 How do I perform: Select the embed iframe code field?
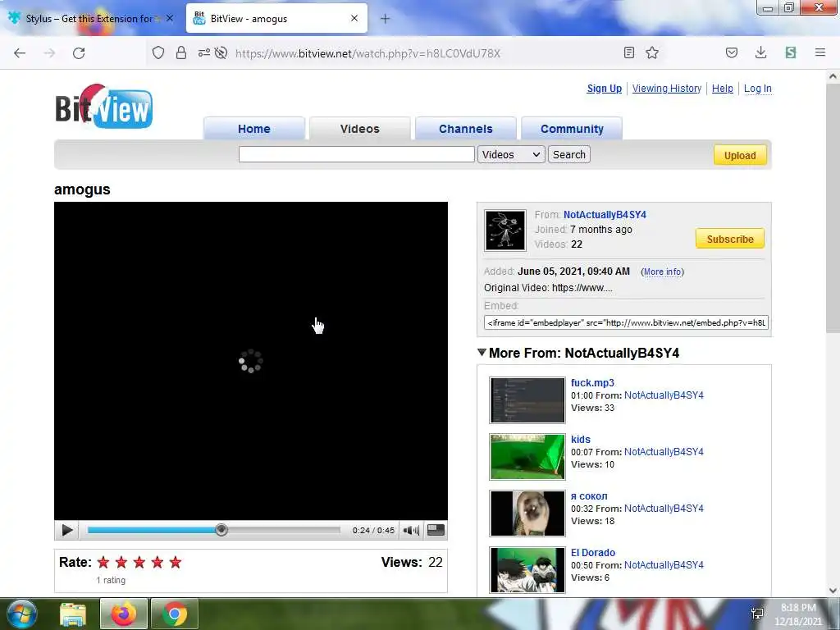[x=626, y=322]
